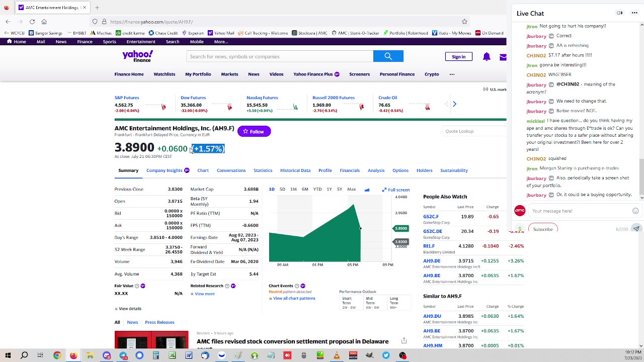
Task: Click the S&P Futures ticker
Action: point(127,98)
